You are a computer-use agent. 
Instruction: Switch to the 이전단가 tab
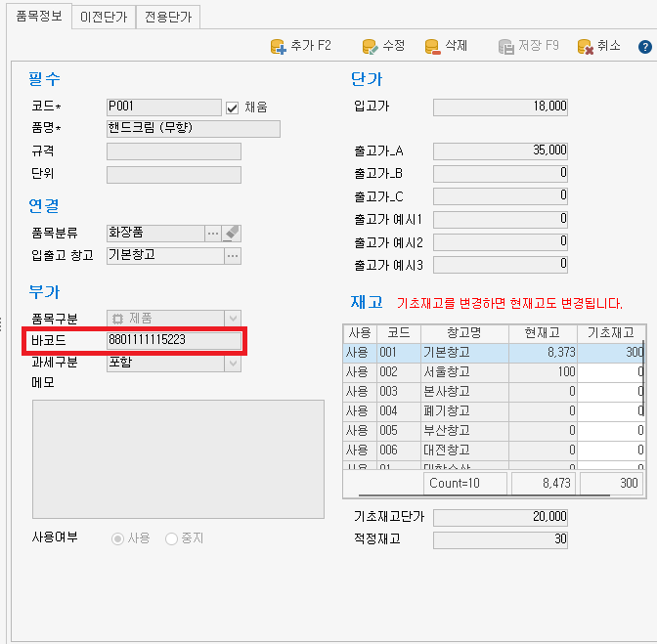(104, 17)
